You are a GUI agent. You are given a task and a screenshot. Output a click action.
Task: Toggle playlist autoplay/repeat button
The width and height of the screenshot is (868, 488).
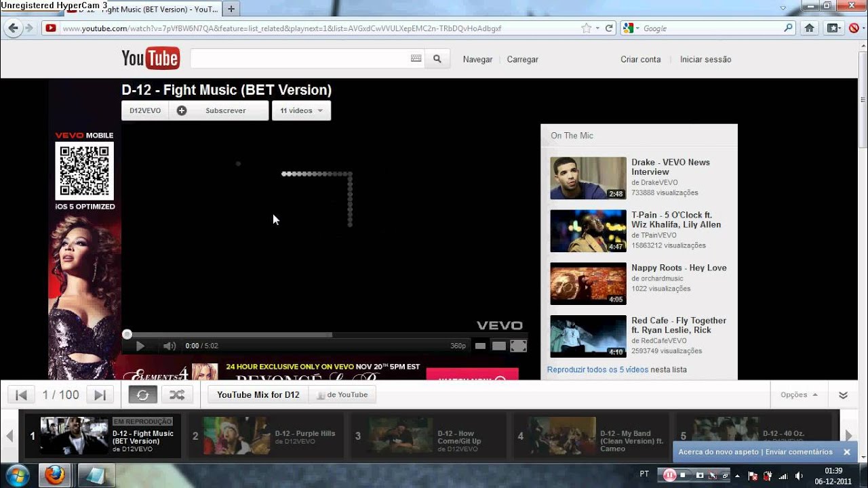pyautogui.click(x=142, y=394)
